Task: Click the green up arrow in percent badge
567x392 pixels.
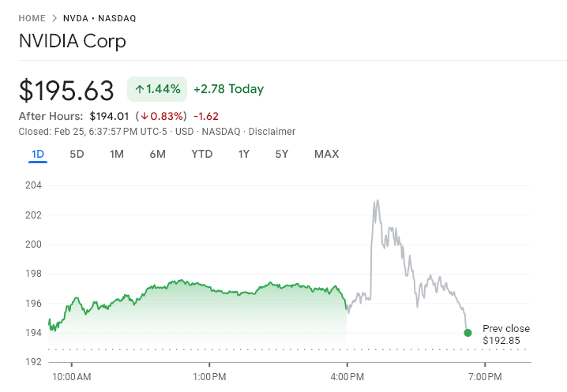Action: click(139, 90)
